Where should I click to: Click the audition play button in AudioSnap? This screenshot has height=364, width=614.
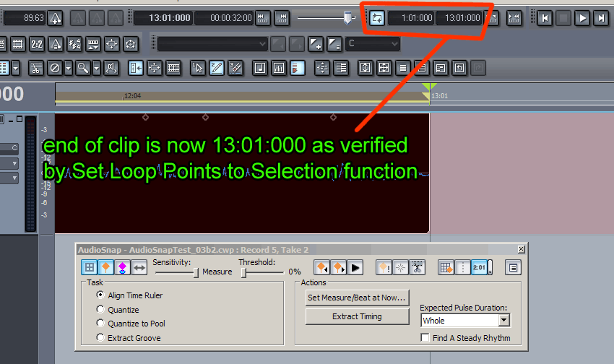tap(355, 268)
